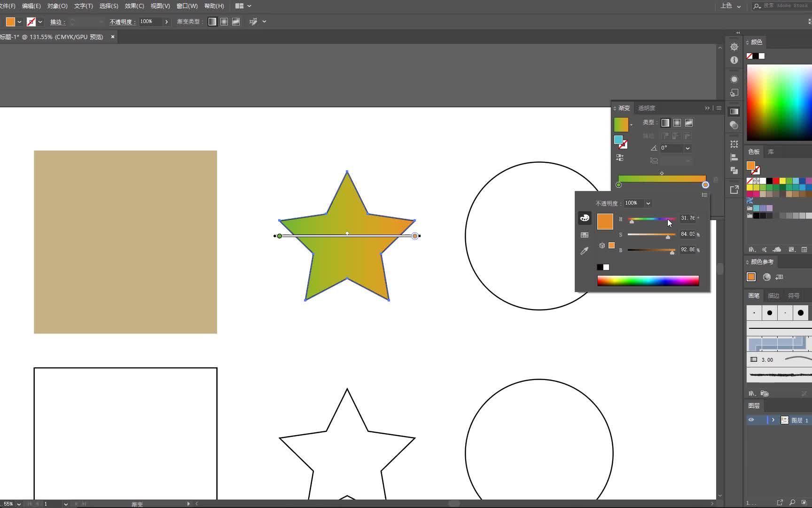This screenshot has width=812, height=508.
Task: Switch to the 描边 tab in brushes panel
Action: tap(773, 296)
